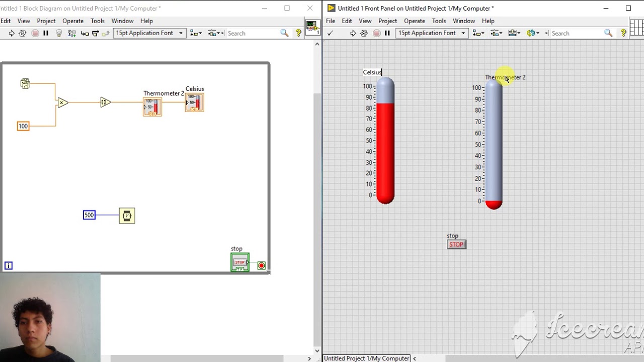Open Operate menu in Front Panel window
Viewport: 644px width, 362px height.
pos(415,21)
